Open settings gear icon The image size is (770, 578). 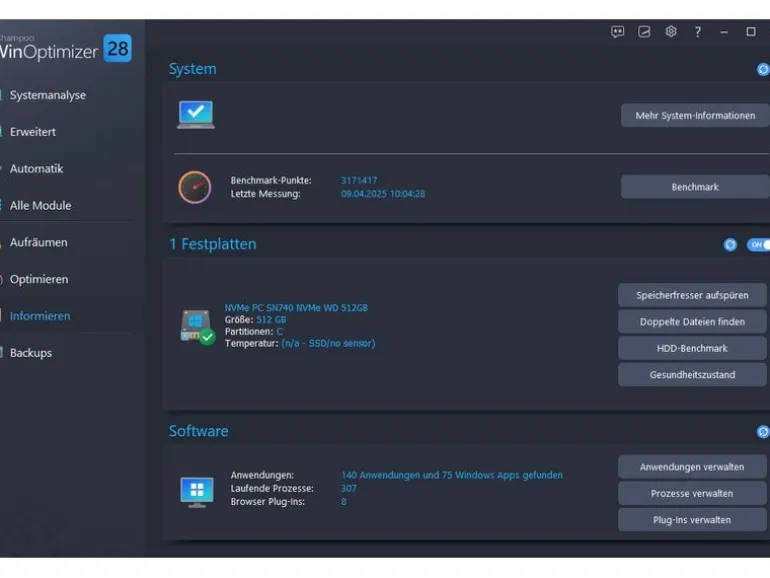click(x=671, y=32)
